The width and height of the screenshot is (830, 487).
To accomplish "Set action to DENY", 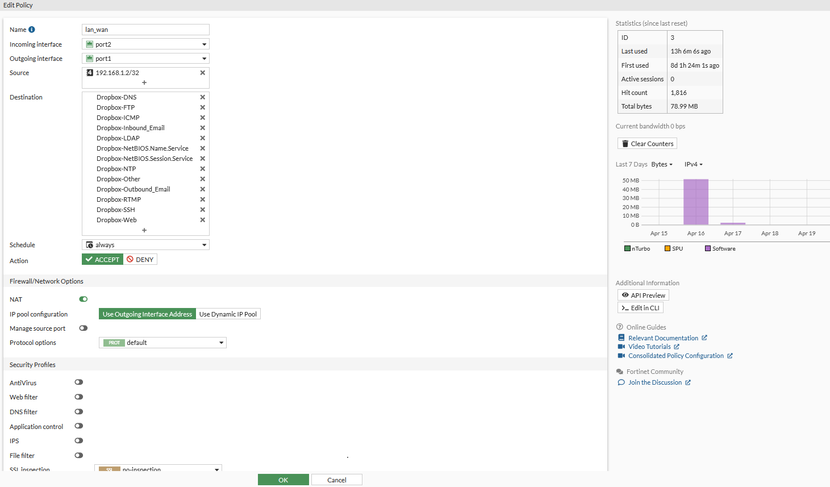I will coord(140,259).
